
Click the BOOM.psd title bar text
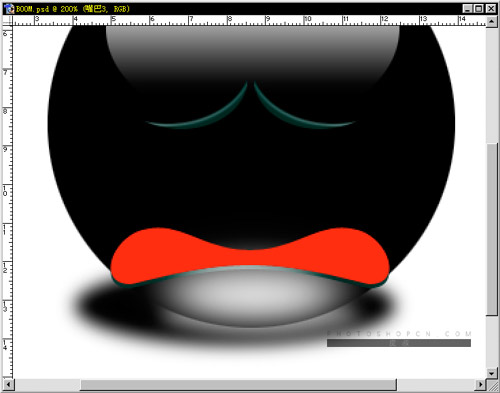tap(73, 9)
